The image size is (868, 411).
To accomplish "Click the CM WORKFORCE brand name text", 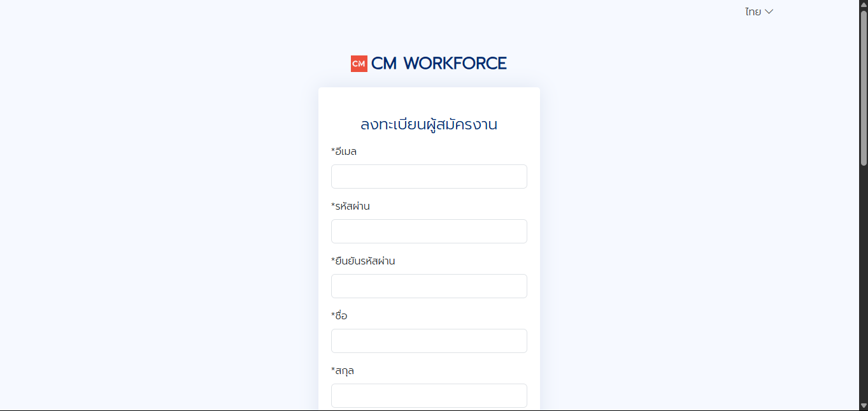I will [x=439, y=63].
